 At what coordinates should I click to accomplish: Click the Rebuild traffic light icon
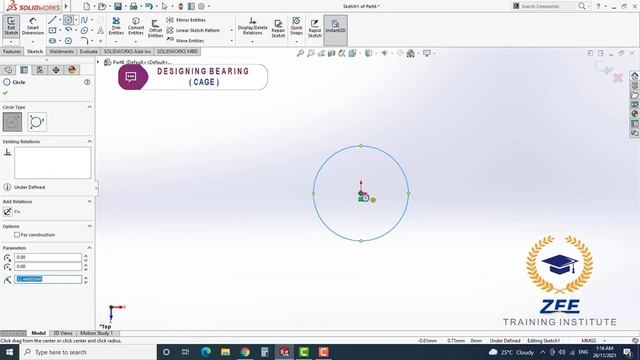click(x=180, y=6)
